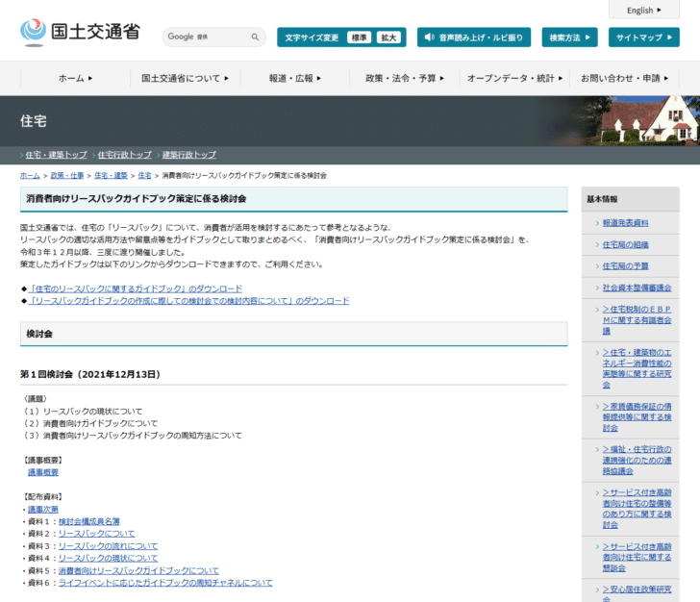700x602 pixels.
Task: Click 住宅・建築 in breadcrumb
Action: 111,176
